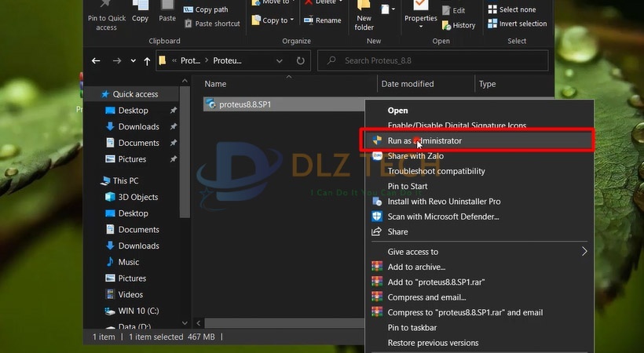Click the Up arrow navigation icon
Viewport: 644px width, 353px height.
pos(146,60)
